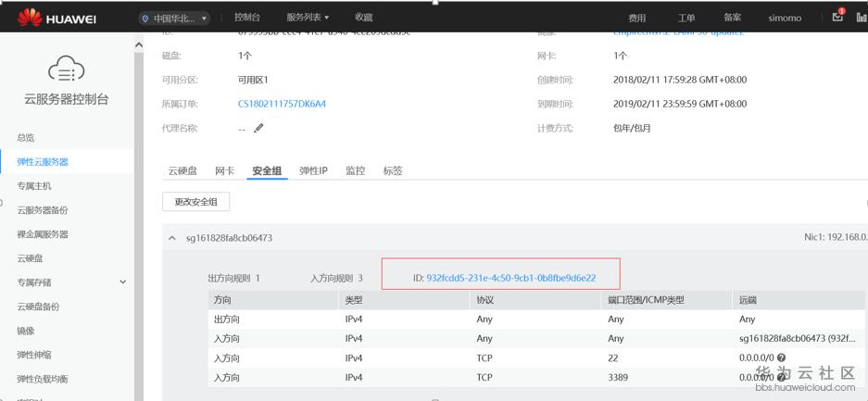Collapse security group sg161828fa8cb06473

172,238
